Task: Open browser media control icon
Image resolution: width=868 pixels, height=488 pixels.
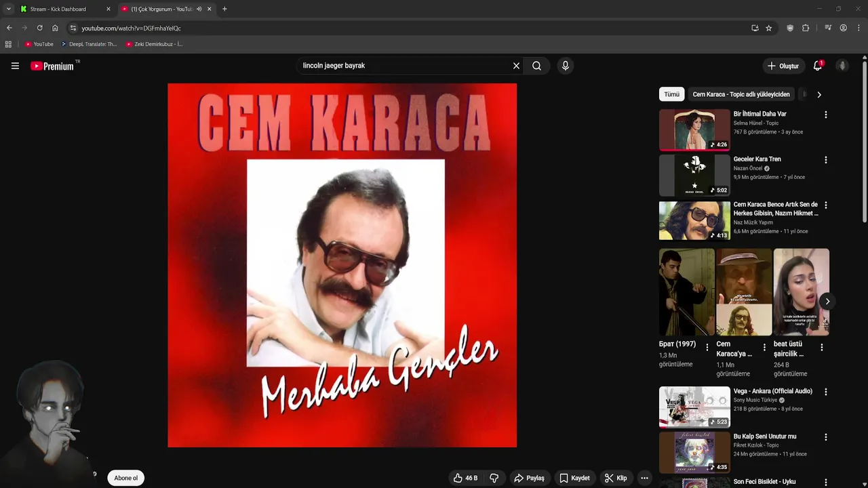Action: pyautogui.click(x=828, y=28)
